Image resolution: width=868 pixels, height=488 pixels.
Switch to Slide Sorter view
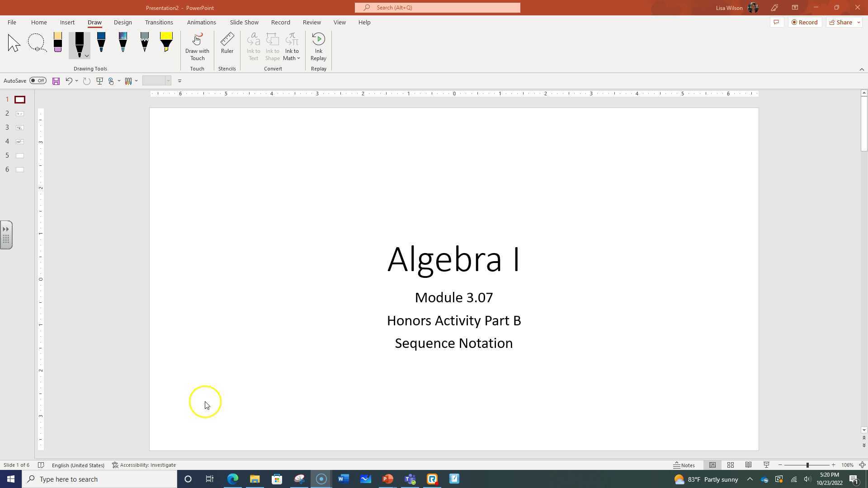731,465
